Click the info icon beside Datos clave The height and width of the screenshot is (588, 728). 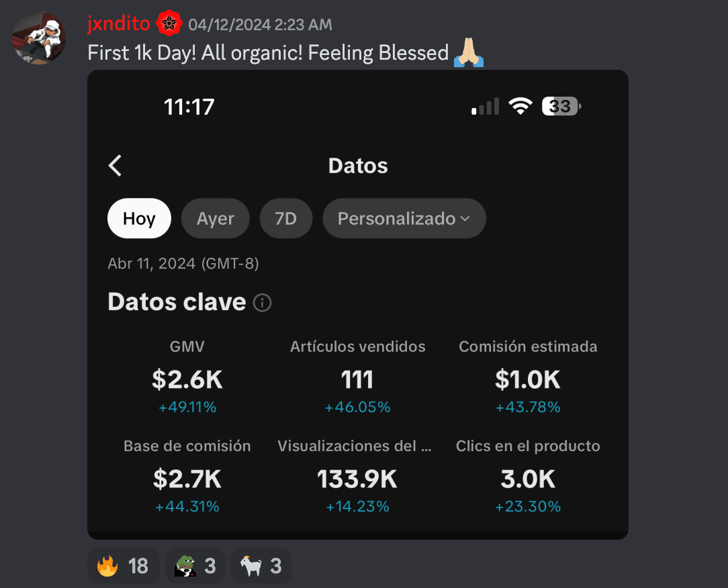(262, 303)
